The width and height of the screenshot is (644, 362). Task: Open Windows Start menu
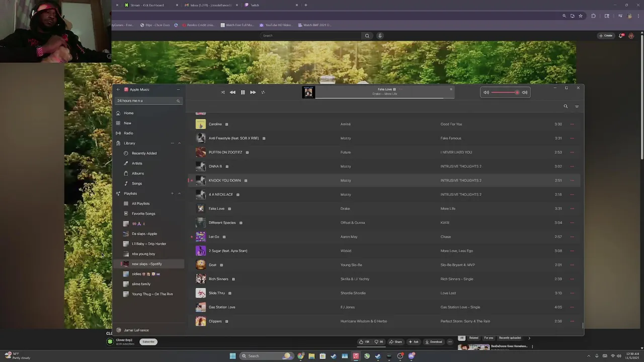pyautogui.click(x=232, y=356)
